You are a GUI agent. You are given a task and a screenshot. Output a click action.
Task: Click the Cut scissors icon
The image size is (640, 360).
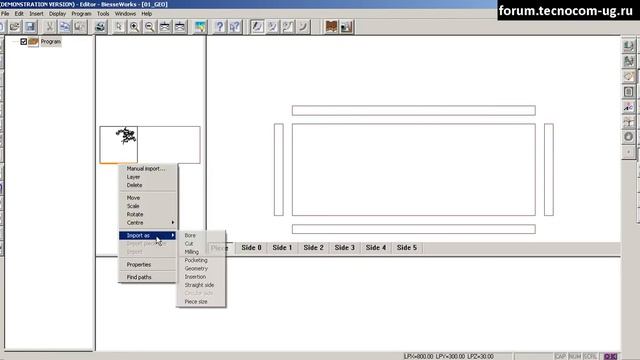click(x=49, y=27)
